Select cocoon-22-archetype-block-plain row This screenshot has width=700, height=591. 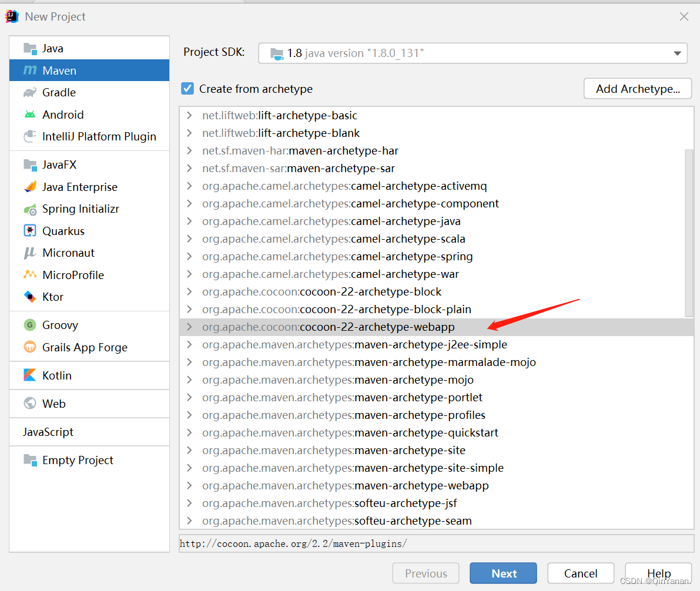pos(436,310)
